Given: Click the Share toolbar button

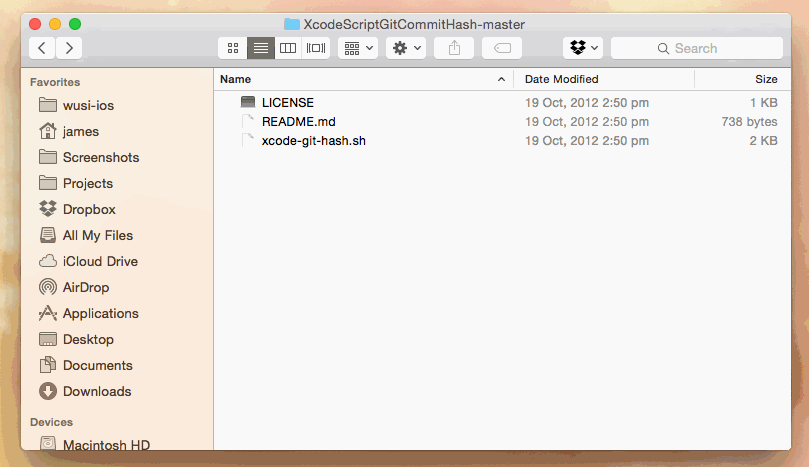Looking at the screenshot, I should (x=454, y=48).
